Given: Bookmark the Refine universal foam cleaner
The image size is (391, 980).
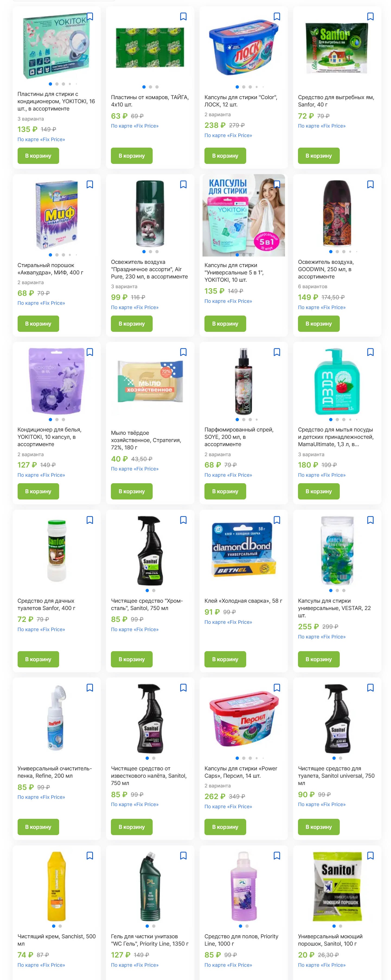Looking at the screenshot, I should coord(90,688).
